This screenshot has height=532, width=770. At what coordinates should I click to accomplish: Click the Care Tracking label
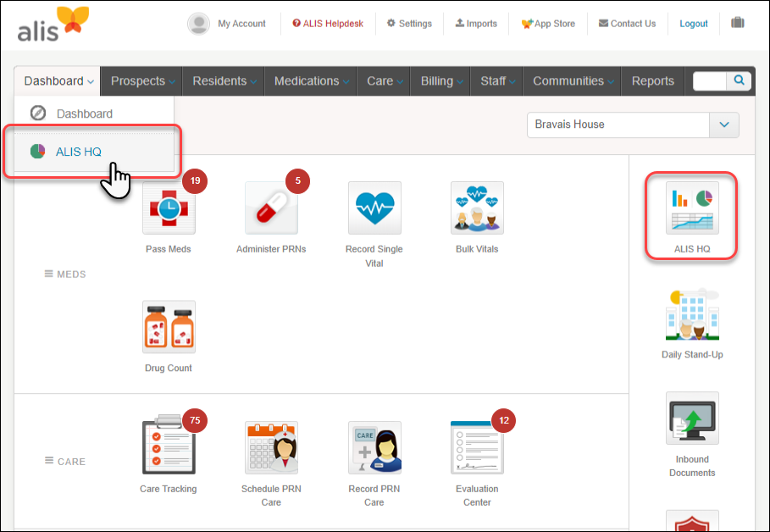click(168, 489)
